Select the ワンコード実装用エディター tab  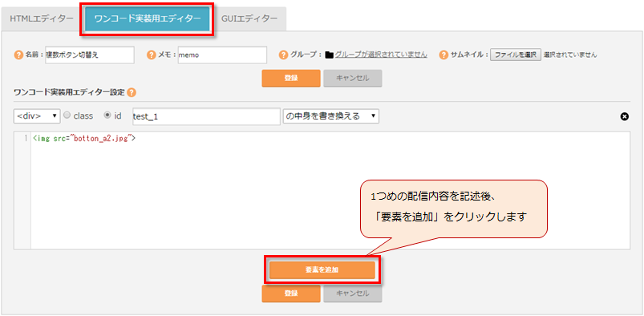point(148,19)
